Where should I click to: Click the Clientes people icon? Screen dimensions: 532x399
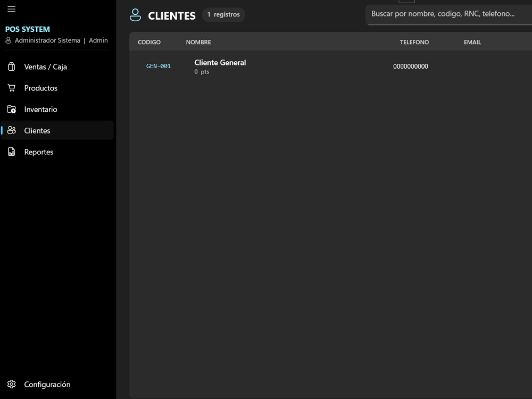pyautogui.click(x=12, y=130)
